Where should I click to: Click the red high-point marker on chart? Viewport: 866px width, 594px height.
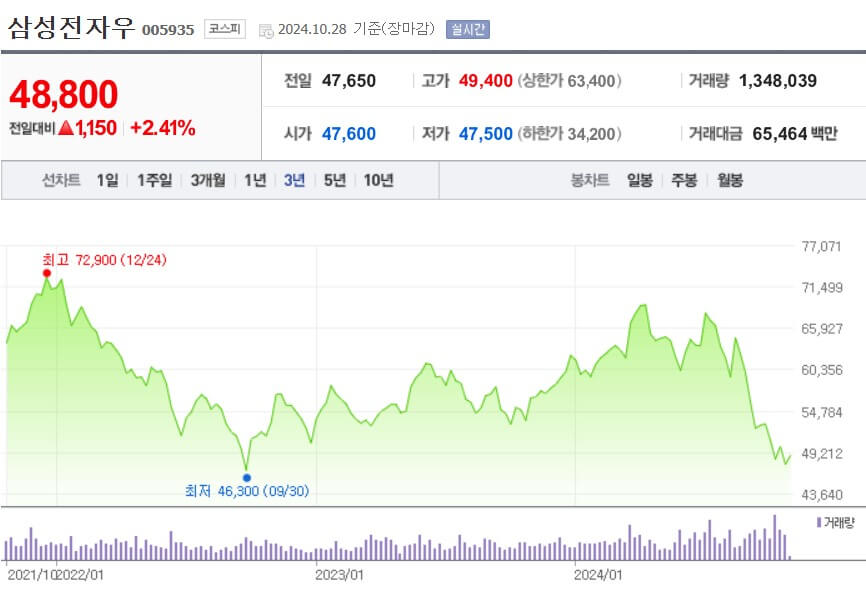click(x=47, y=273)
